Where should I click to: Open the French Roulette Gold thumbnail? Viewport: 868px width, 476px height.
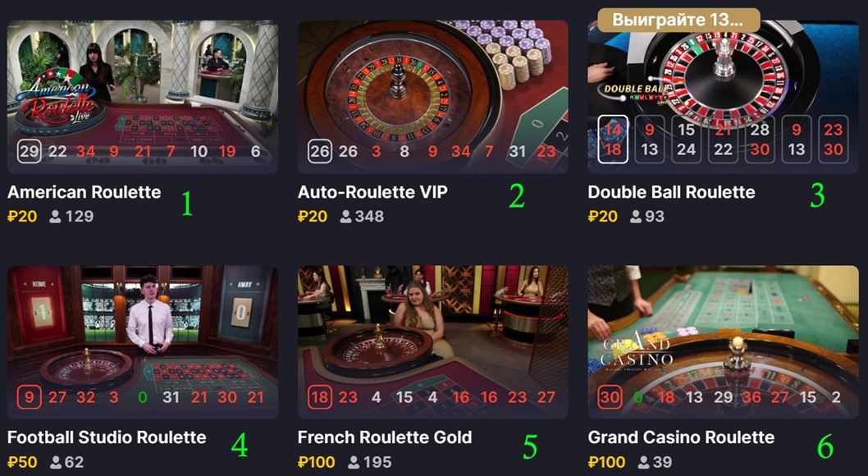point(433,342)
